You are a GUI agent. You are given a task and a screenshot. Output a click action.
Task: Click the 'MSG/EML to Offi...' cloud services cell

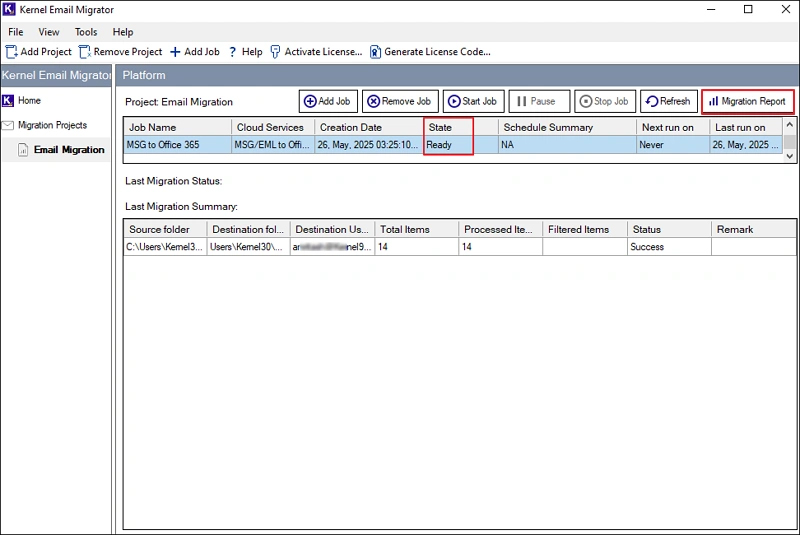[x=273, y=145]
